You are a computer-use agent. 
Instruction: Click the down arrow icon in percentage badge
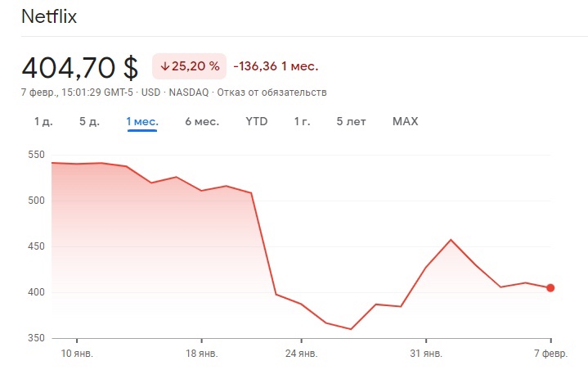(165, 66)
